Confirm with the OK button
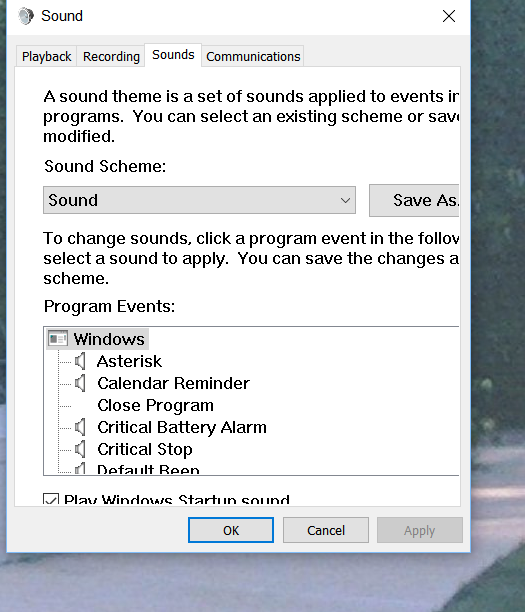525x612 pixels. pos(231,530)
